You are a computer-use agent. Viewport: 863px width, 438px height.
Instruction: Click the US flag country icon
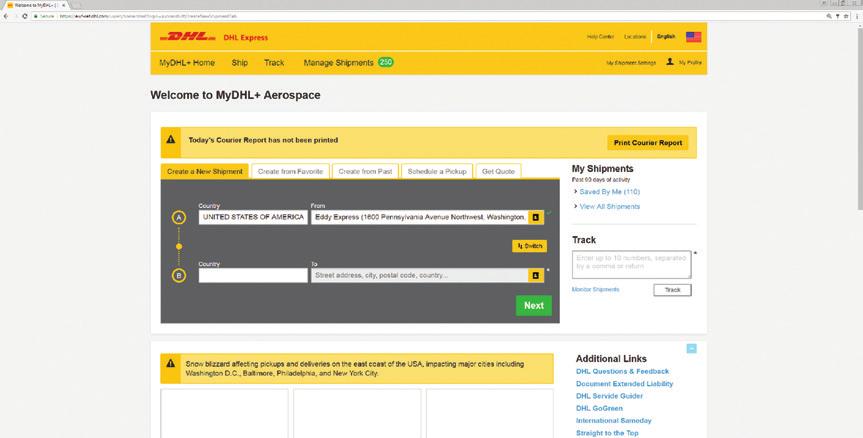click(693, 37)
